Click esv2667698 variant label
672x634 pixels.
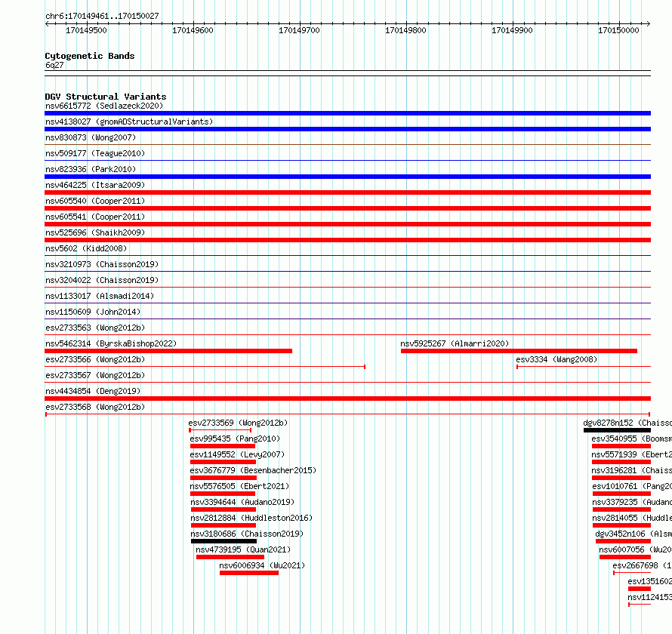642,565
